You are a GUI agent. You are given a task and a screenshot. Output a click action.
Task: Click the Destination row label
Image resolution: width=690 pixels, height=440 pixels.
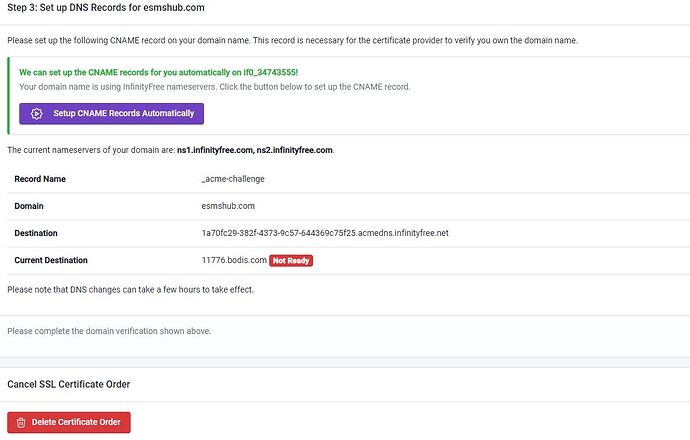coord(36,233)
